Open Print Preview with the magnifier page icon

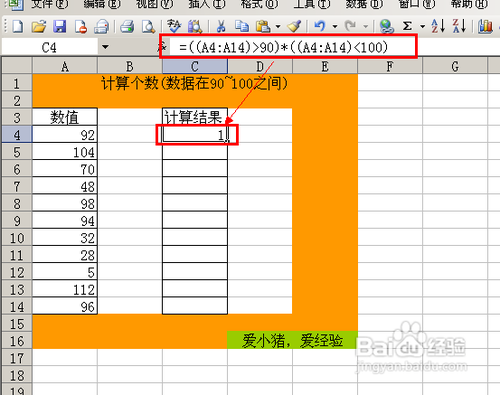click(148, 26)
